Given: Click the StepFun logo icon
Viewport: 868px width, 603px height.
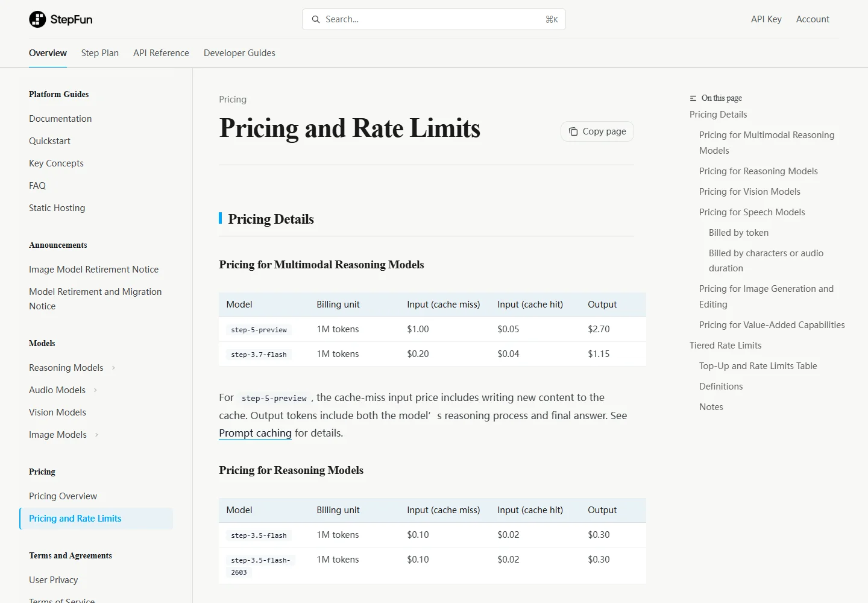Looking at the screenshot, I should coord(37,19).
